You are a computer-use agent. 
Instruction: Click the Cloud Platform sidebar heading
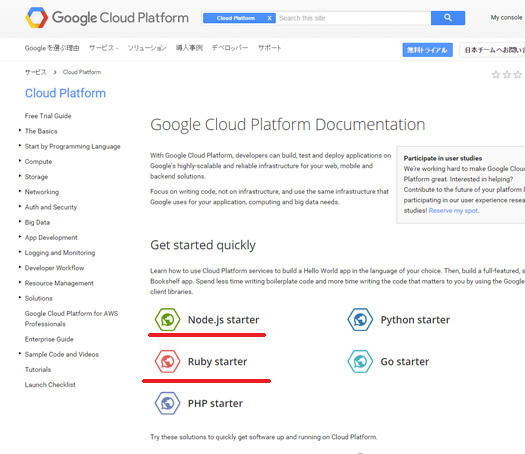pyautogui.click(x=65, y=93)
